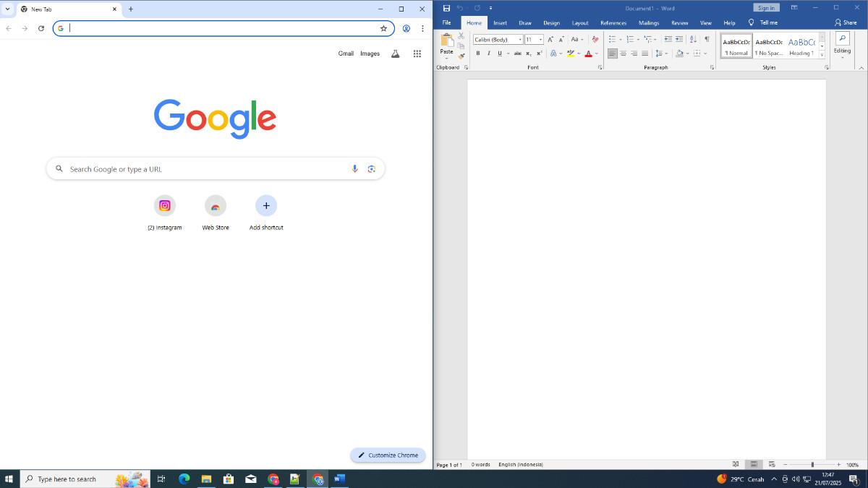Switch to the Insert ribbon tab
Viewport: 868px width, 488px height.
coord(500,22)
